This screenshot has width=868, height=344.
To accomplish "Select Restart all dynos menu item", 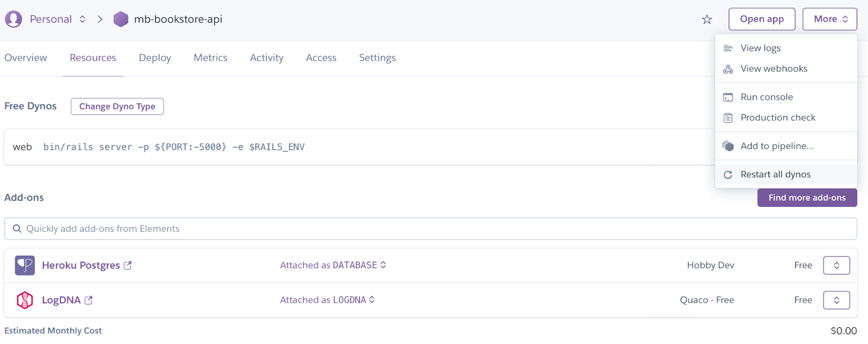I will (786, 174).
